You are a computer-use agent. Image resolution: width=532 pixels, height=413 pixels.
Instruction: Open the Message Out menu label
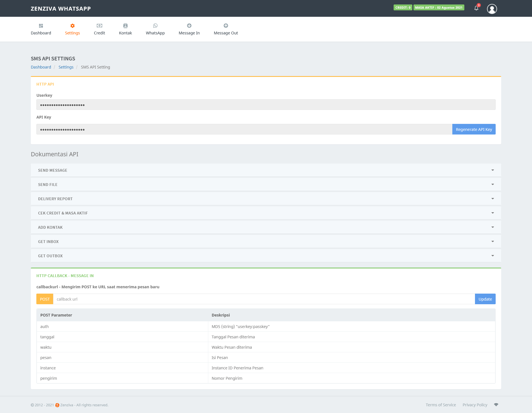click(x=226, y=33)
